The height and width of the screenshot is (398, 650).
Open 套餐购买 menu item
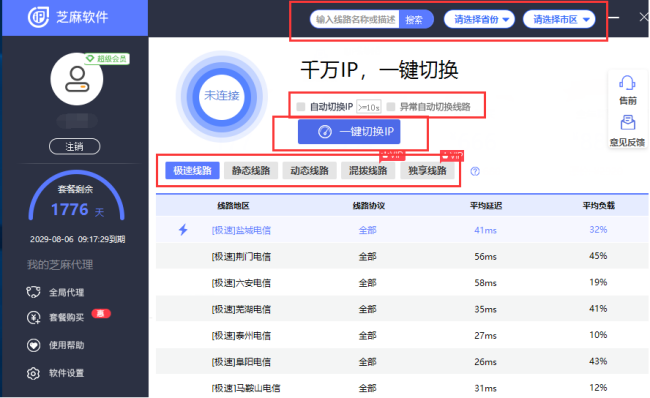pyautogui.click(x=66, y=318)
